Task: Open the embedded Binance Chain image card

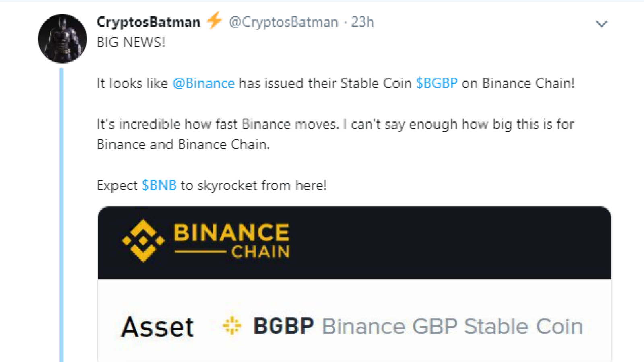Action: (355, 284)
